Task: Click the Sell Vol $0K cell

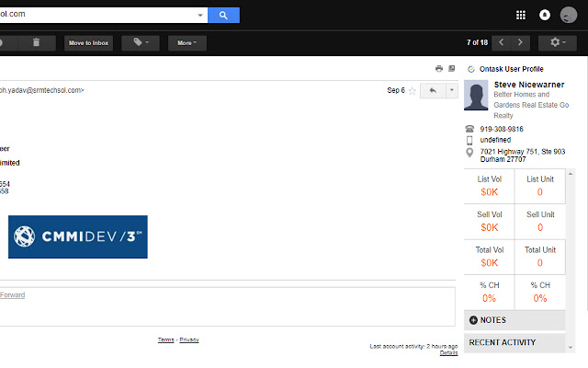Action: (489, 222)
